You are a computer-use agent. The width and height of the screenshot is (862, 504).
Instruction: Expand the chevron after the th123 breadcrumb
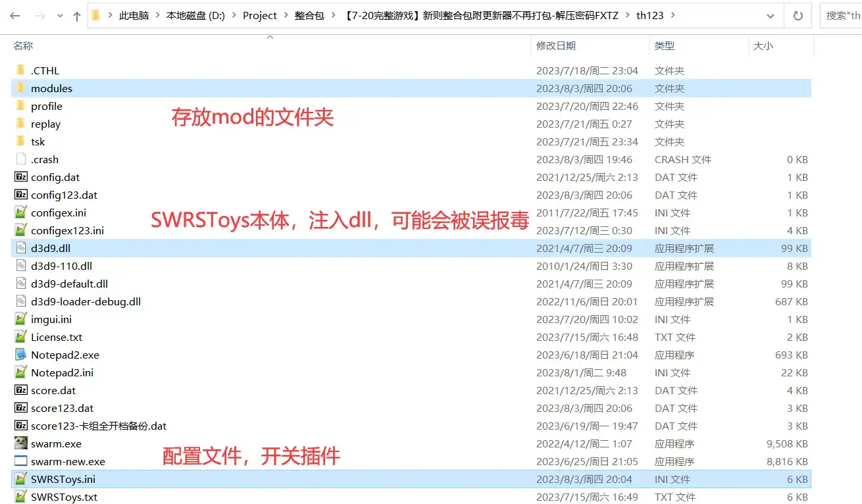tap(672, 16)
